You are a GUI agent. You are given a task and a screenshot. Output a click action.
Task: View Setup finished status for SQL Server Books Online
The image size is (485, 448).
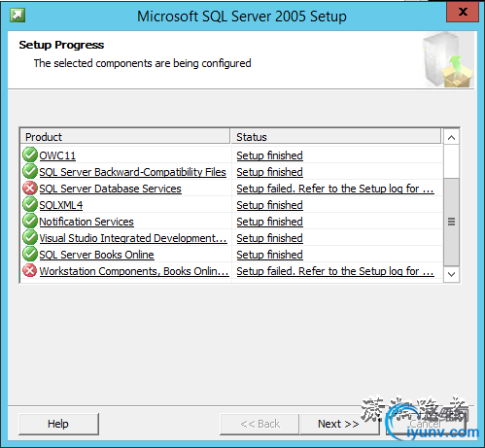pos(269,255)
